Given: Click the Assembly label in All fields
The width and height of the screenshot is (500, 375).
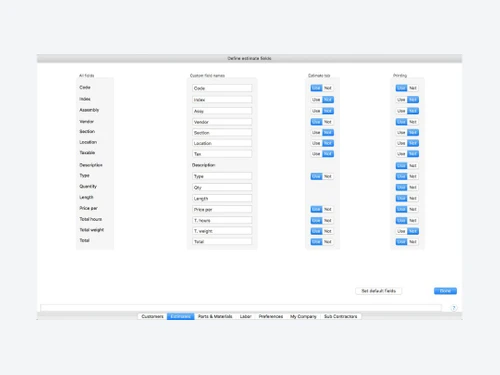Looking at the screenshot, I should click(x=89, y=110).
